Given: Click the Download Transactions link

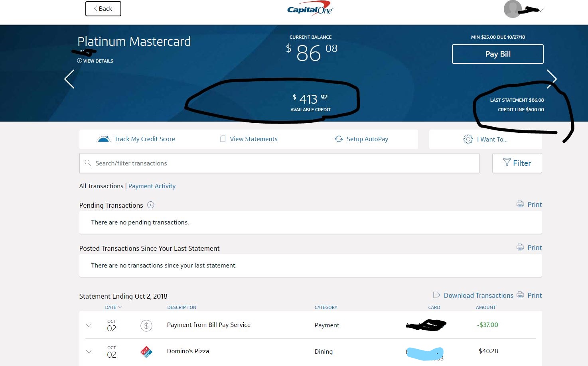Looking at the screenshot, I should [479, 295].
